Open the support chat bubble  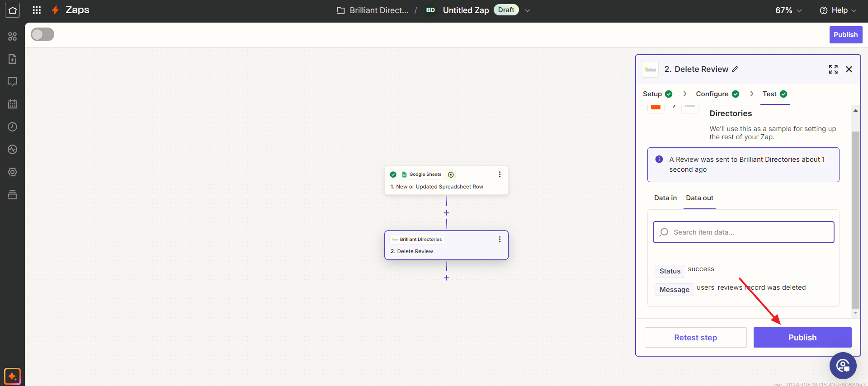pos(843,366)
